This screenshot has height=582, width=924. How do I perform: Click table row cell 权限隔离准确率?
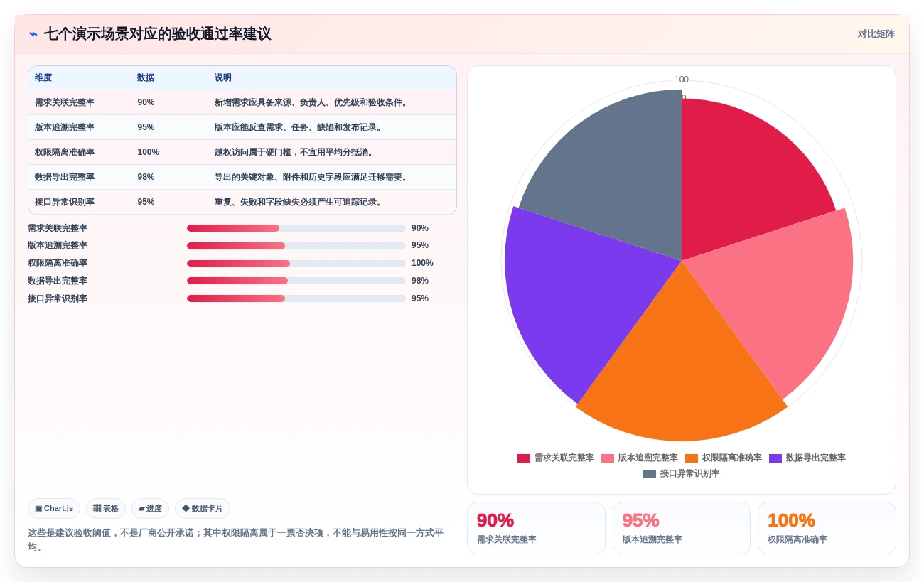click(x=65, y=152)
